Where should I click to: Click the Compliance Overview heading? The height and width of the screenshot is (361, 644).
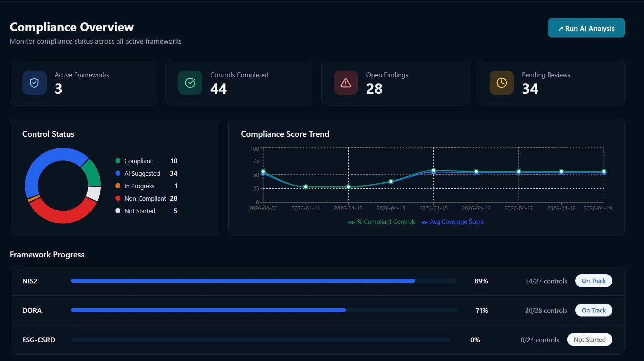(72, 27)
